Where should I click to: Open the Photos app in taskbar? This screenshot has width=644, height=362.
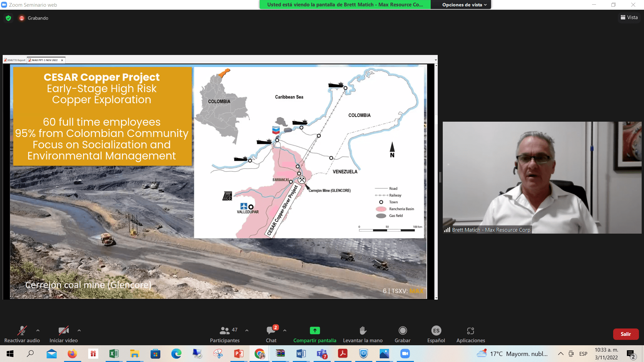click(x=384, y=354)
